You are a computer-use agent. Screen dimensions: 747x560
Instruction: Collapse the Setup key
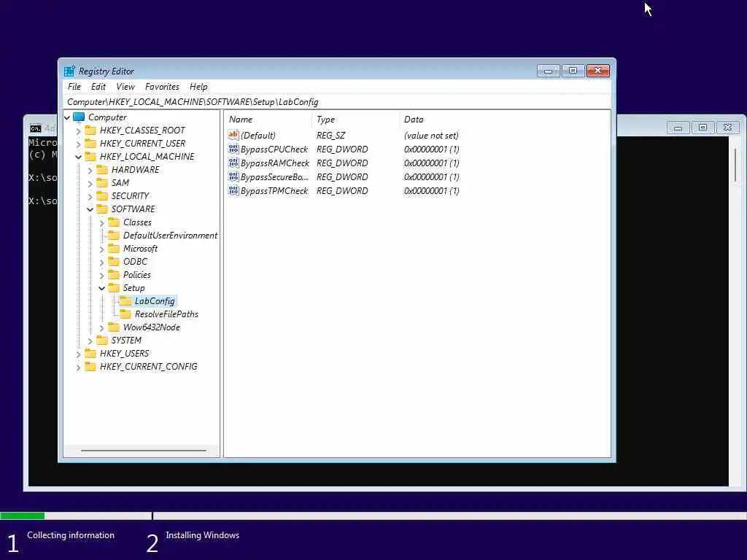click(x=101, y=288)
